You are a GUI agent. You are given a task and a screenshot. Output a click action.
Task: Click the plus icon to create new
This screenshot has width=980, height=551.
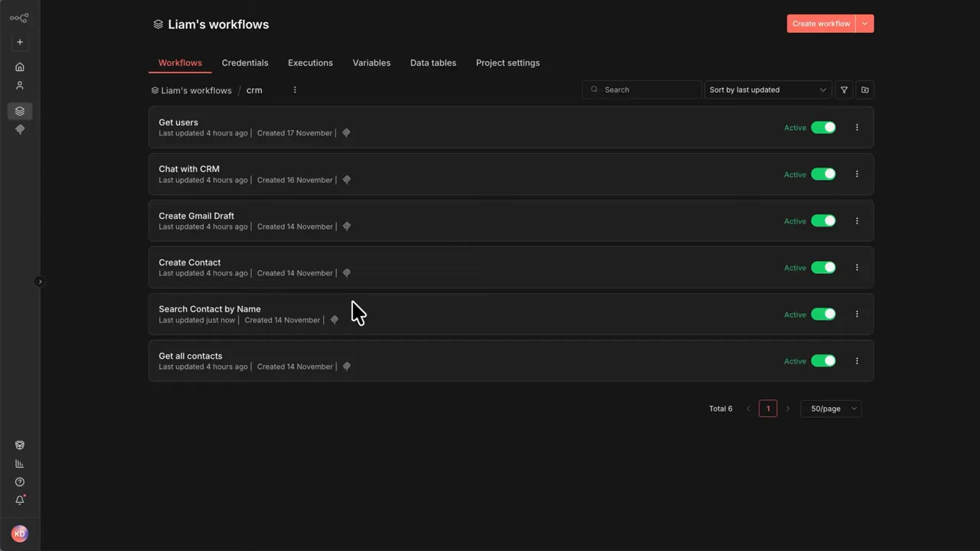(x=20, y=42)
